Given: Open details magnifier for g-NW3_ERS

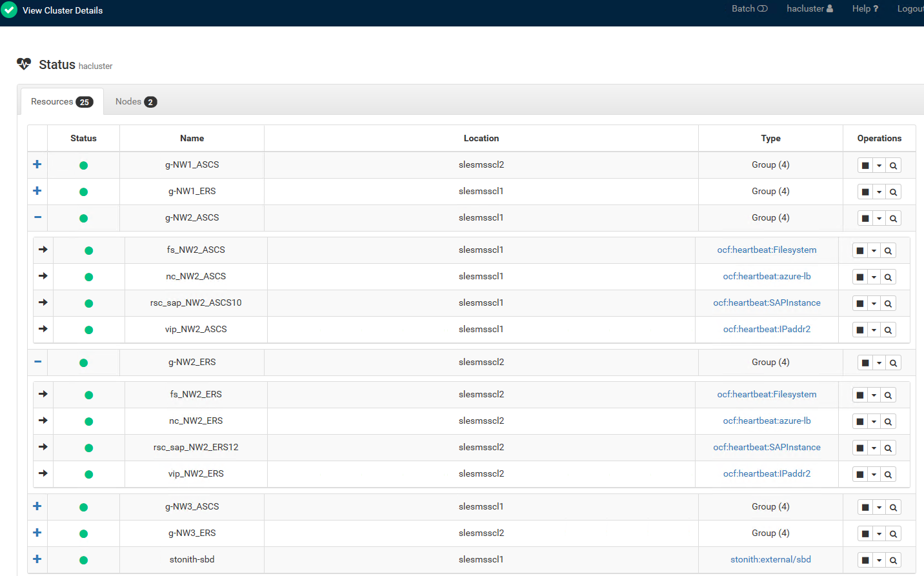Looking at the screenshot, I should [x=893, y=534].
